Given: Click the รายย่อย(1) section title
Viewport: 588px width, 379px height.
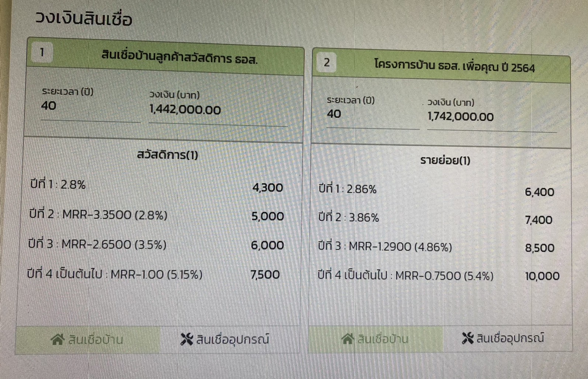Looking at the screenshot, I should click(445, 160).
